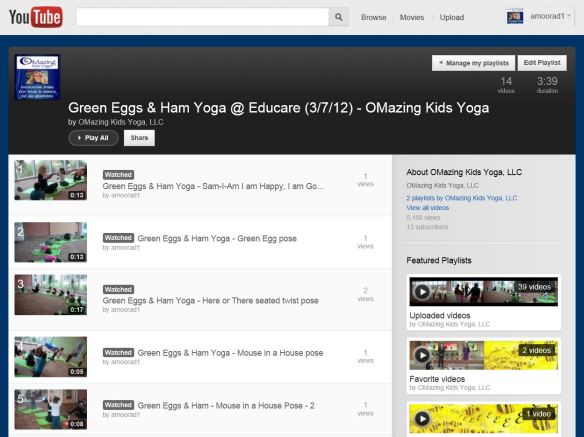
Task: Open the seated twist pose video thumbnail
Action: [x=51, y=295]
